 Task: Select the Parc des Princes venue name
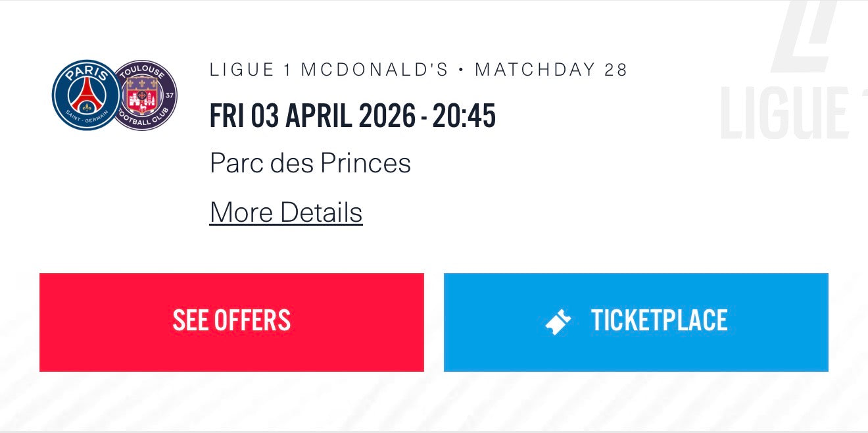point(310,163)
